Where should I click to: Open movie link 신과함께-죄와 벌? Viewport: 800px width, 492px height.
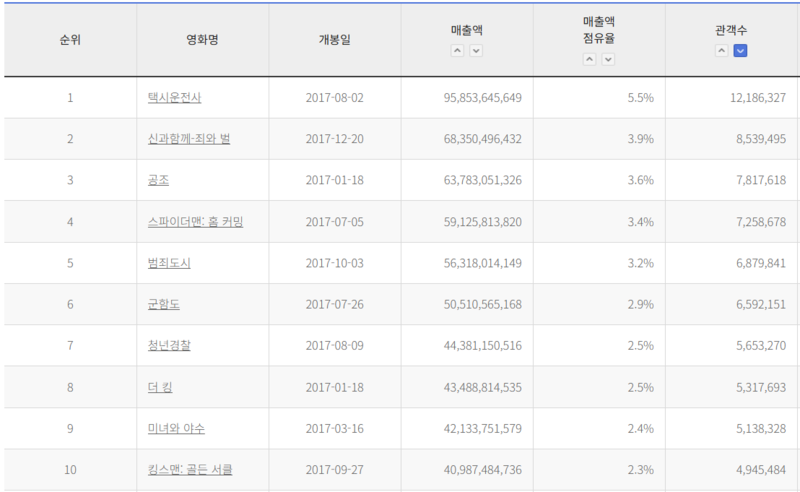[x=189, y=139]
